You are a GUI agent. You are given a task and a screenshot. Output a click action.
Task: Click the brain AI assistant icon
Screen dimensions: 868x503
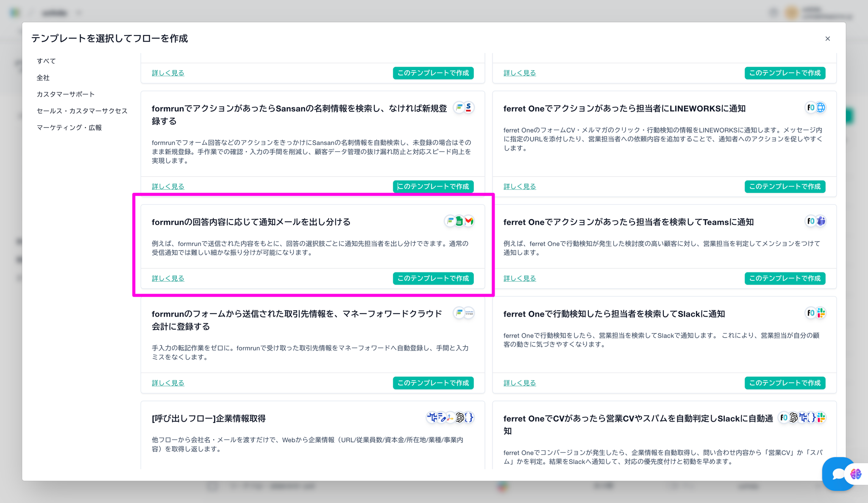(856, 474)
